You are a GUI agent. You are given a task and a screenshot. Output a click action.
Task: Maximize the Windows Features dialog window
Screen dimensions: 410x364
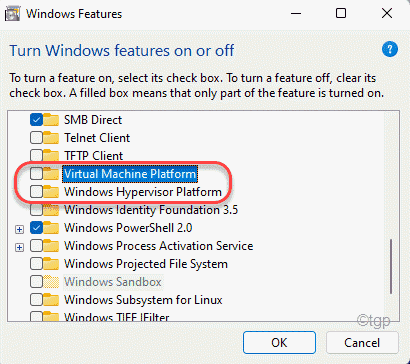(x=341, y=14)
